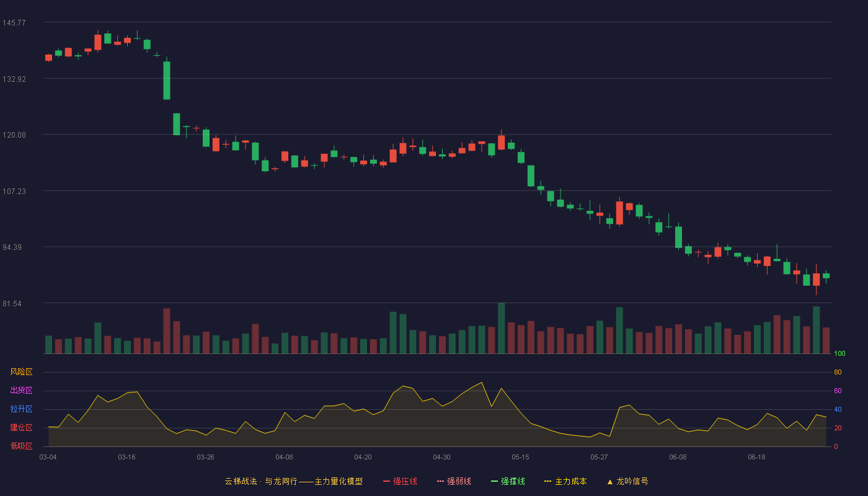Select the 建仓区 zone label

[x=21, y=428]
